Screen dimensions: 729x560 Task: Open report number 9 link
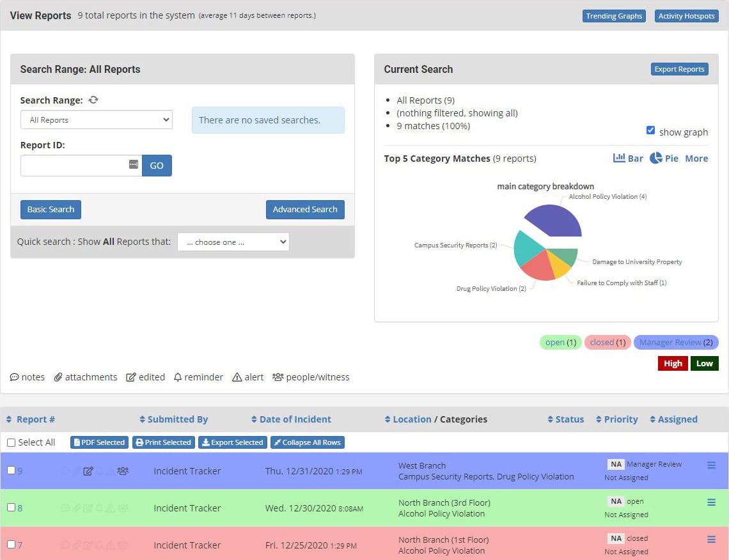[20, 471]
